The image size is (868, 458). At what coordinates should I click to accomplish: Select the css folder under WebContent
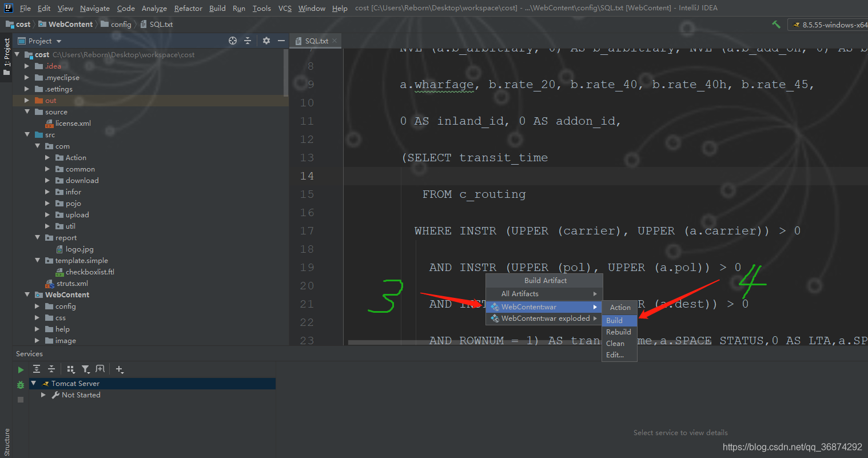click(61, 318)
